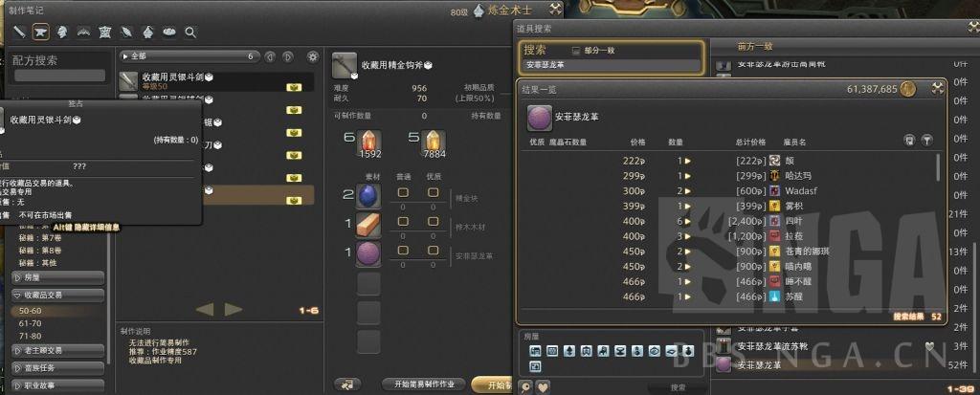980x395 pixels.
Task: Collapse the 收藏品交易 category
Action: click(57, 295)
